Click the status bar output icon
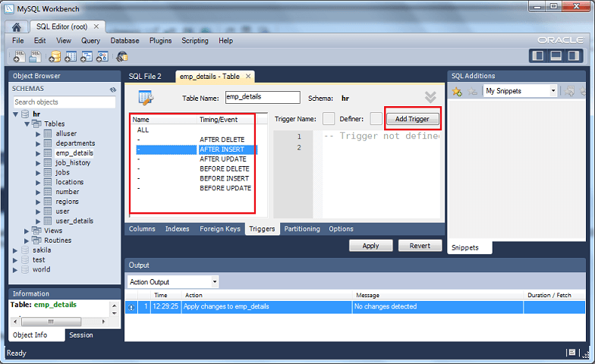The width and height of the screenshot is (595, 364). [x=572, y=352]
